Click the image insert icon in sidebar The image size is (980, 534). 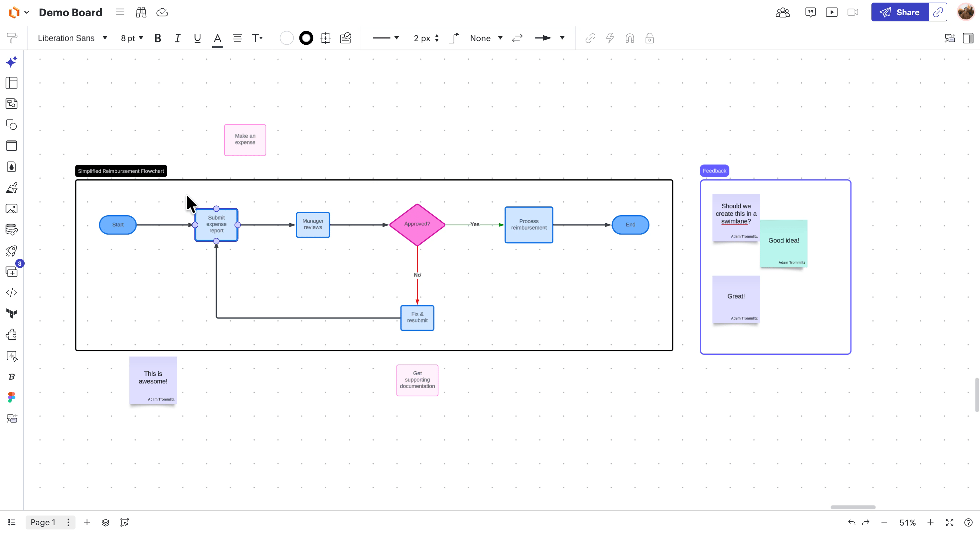click(11, 209)
